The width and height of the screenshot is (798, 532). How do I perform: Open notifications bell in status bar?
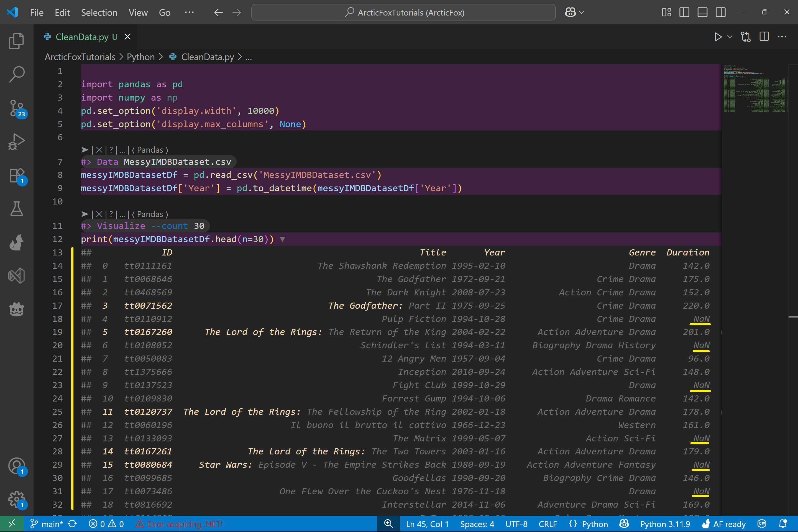tap(783, 524)
